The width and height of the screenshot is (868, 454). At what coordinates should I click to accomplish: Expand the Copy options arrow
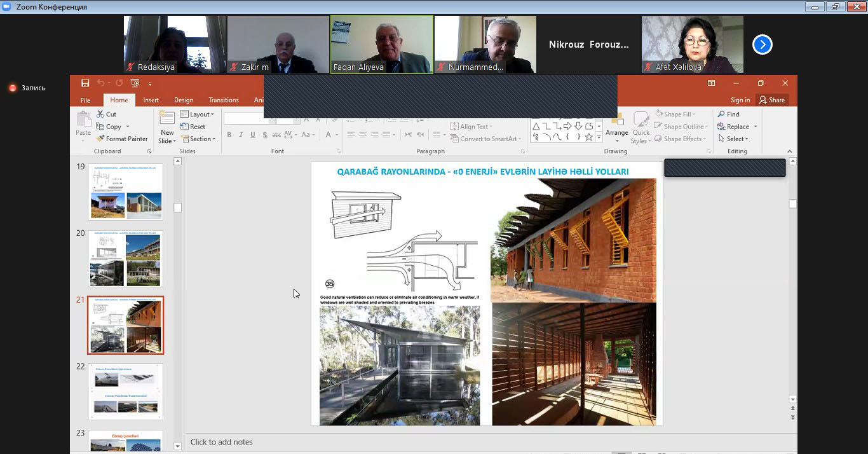tap(128, 127)
